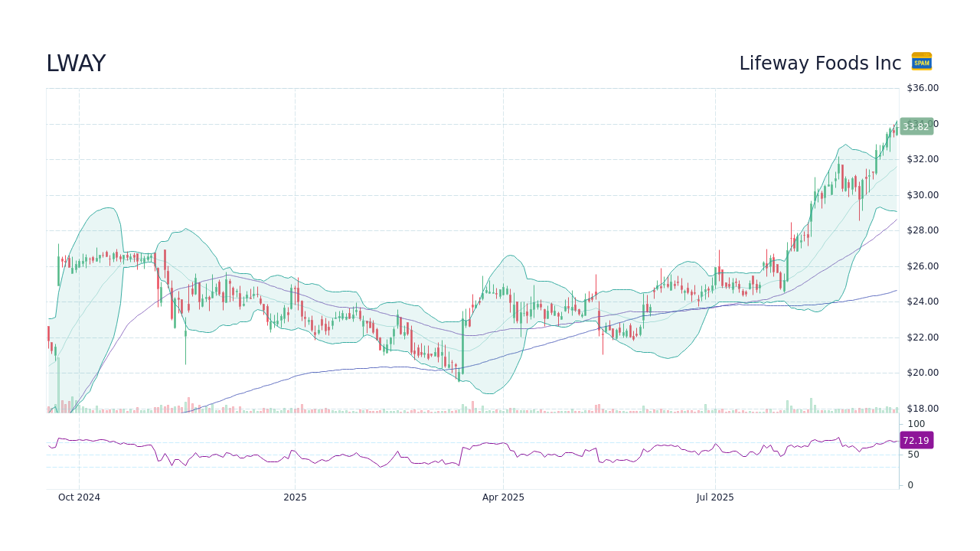
Task: Select the green 33.82 current price marker
Action: (916, 126)
